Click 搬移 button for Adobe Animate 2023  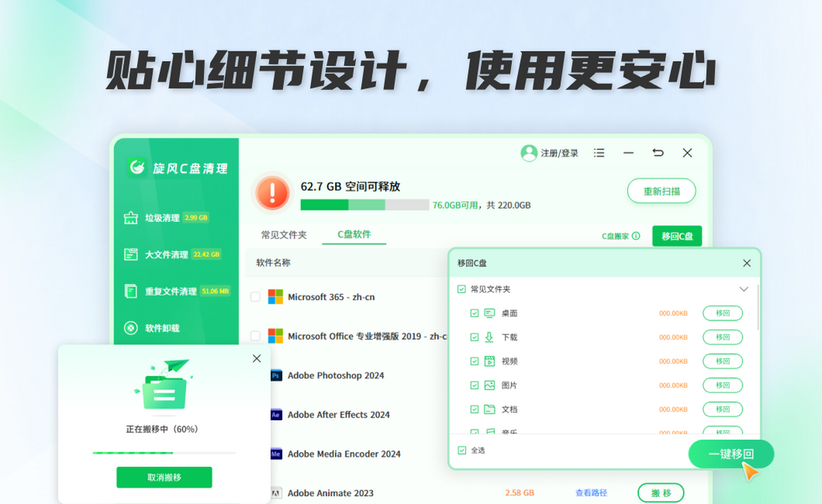pos(661,493)
